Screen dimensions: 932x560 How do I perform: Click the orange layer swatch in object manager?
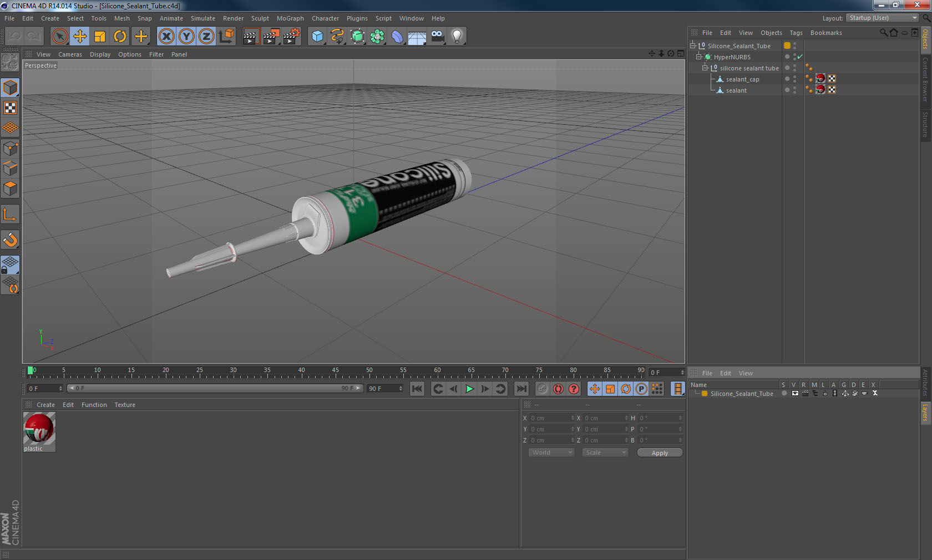[787, 46]
